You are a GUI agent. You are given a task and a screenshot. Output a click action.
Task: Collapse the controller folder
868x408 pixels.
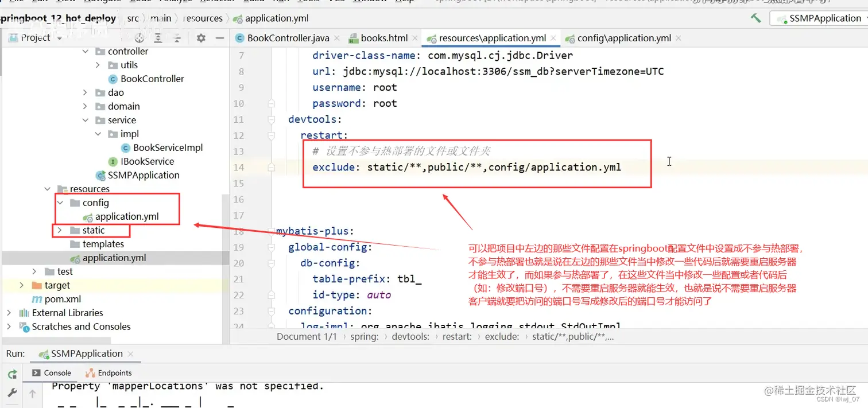click(86, 52)
